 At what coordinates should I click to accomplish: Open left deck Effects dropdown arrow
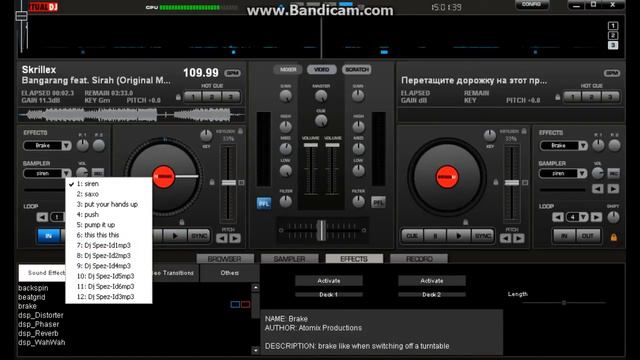point(67,146)
